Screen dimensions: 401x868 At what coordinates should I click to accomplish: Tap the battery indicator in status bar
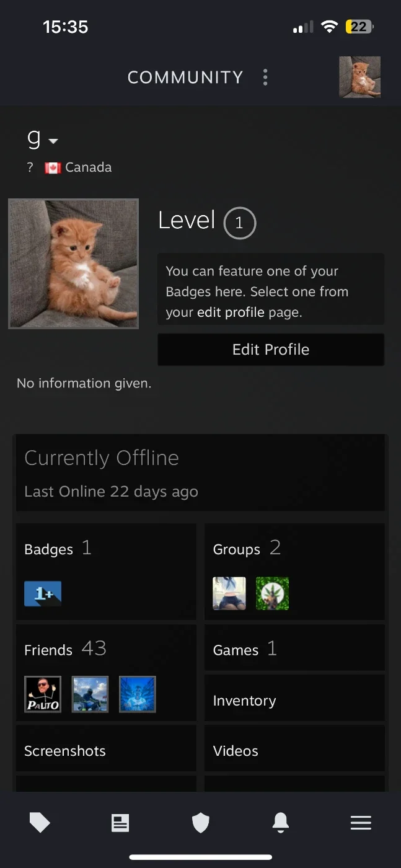point(359,27)
